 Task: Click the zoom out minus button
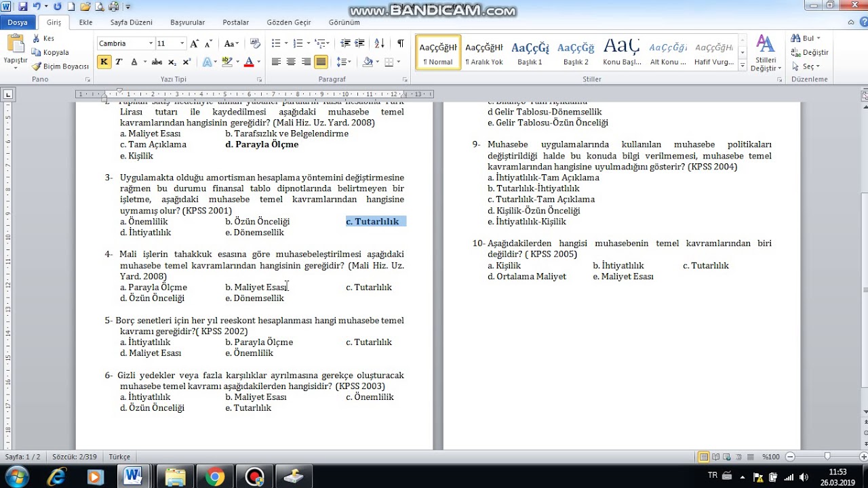[791, 457]
